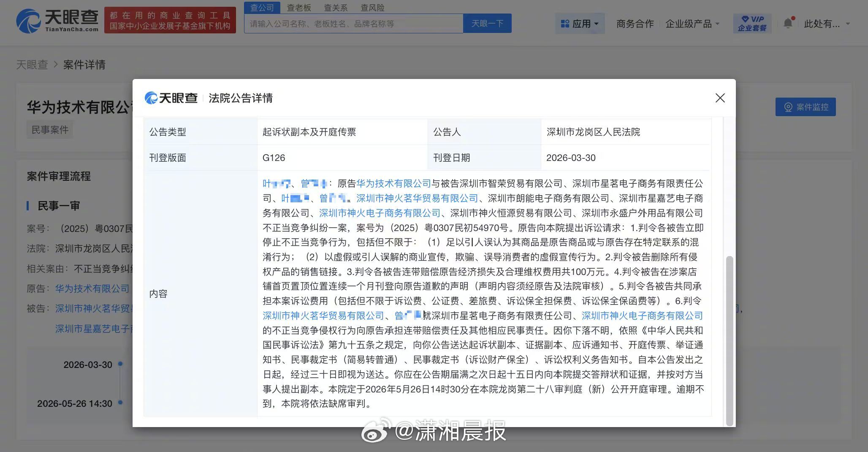Click the 天眼一下 search button
This screenshot has width=868, height=452.
(487, 23)
